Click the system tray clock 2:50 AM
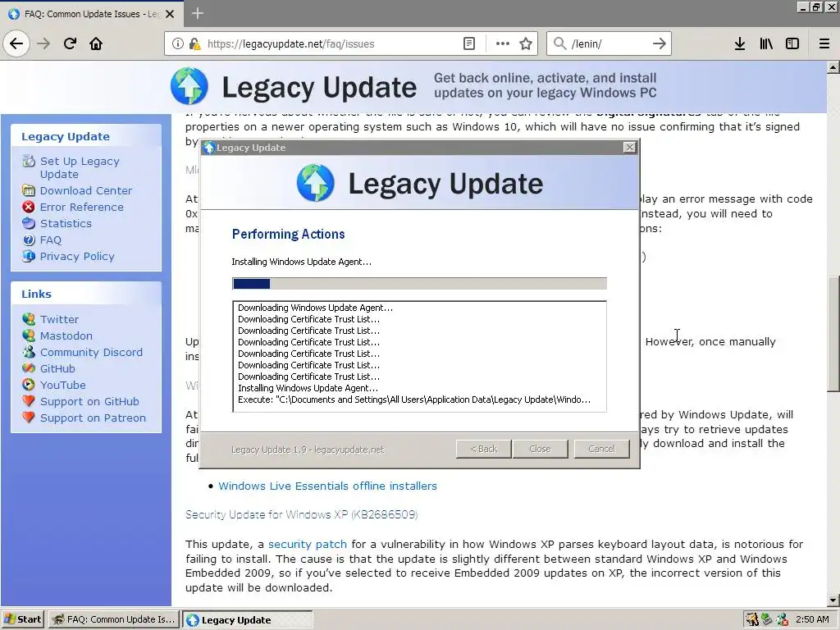The width and height of the screenshot is (840, 630). tap(812, 619)
